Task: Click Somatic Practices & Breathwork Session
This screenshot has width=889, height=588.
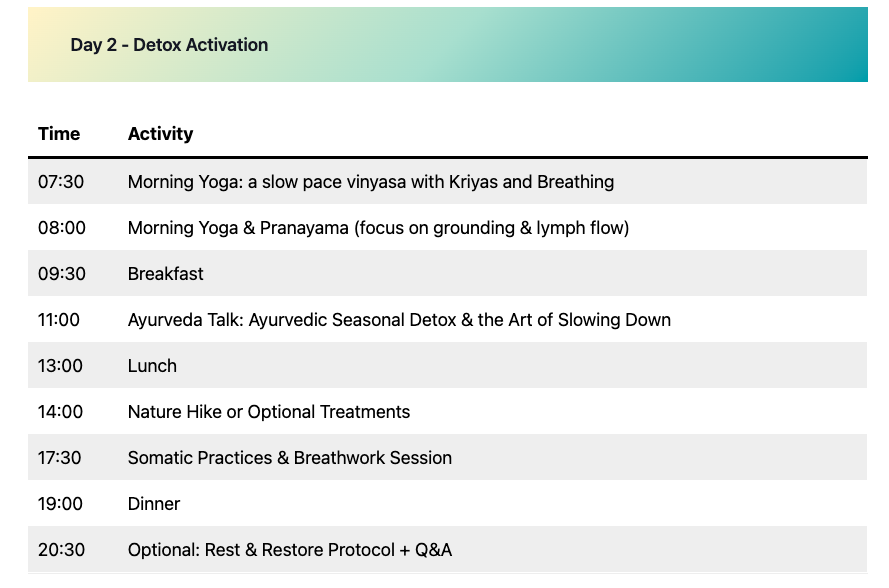Action: 290,458
